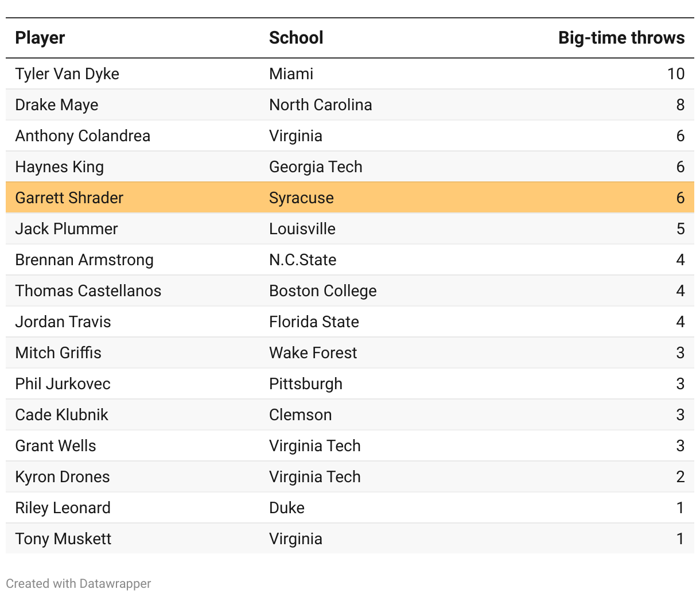Viewport: 700px width, 597px height.
Task: Open the Created with Datawrapper link
Action: click(x=79, y=584)
